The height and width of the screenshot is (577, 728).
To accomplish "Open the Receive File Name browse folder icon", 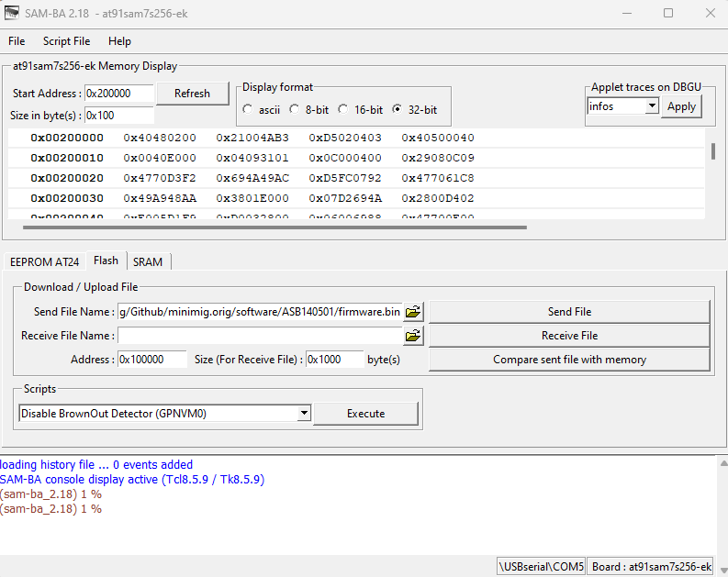I will coord(413,336).
